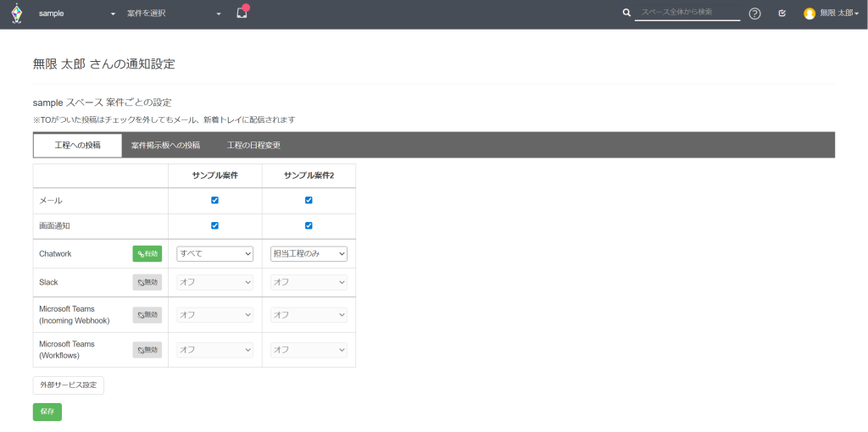Uncheck 画面通知 for サンプル案件2
The height and width of the screenshot is (432, 868).
(x=309, y=225)
